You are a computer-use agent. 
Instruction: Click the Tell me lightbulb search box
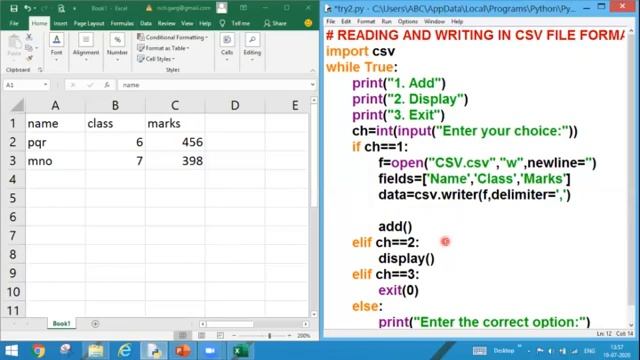[x=235, y=24]
